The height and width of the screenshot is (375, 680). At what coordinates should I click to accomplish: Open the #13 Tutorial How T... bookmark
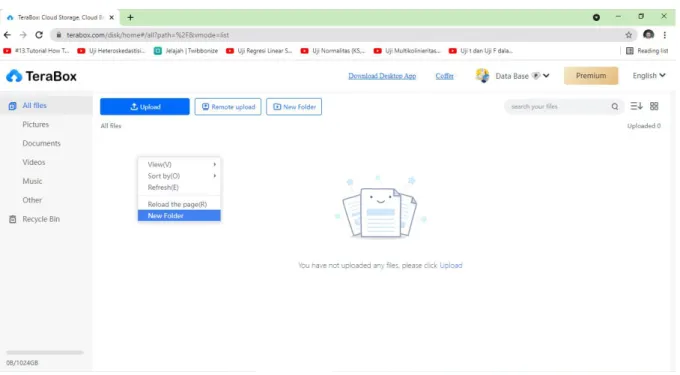36,51
